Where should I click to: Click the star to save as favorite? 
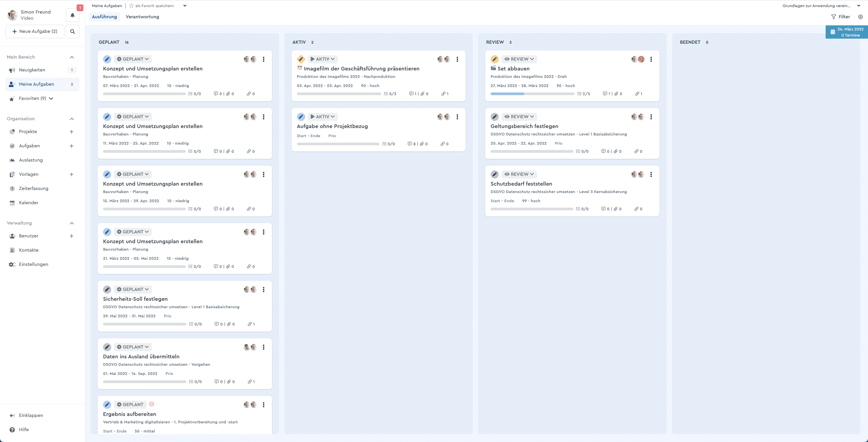click(x=132, y=6)
